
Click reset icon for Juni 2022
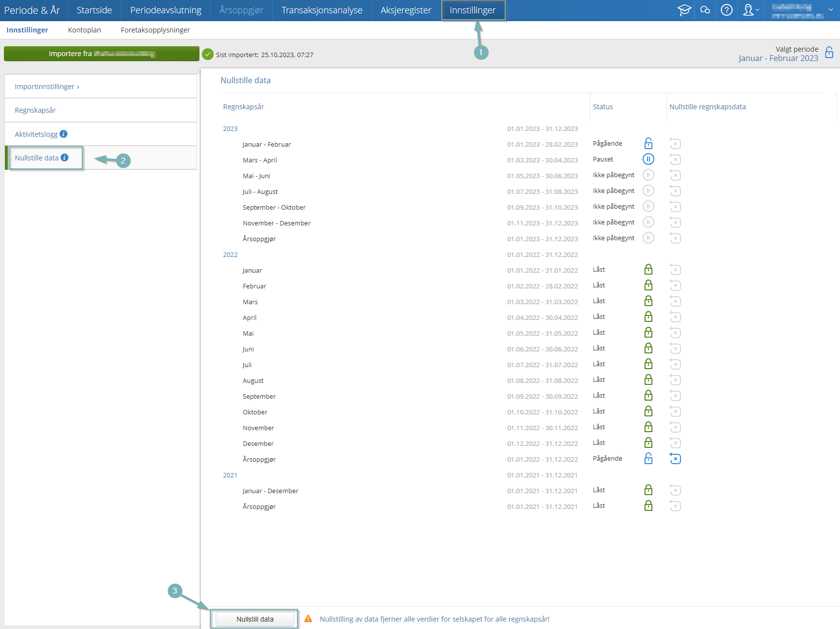675,348
